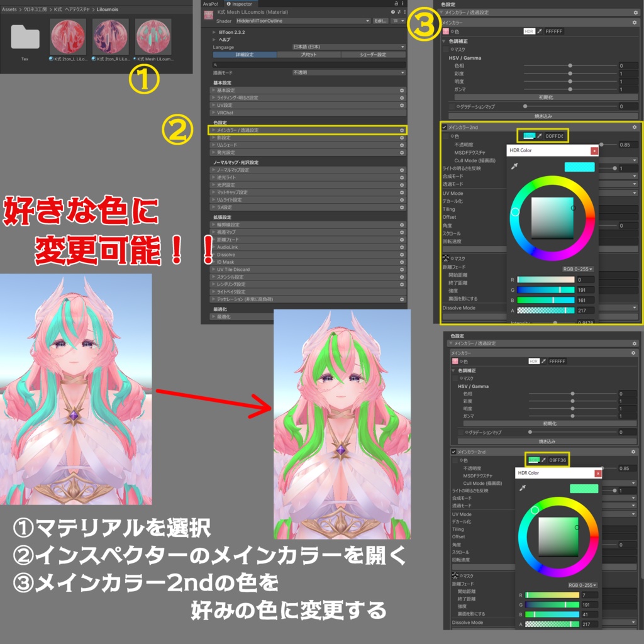The image size is (644, 644).
Task: Click the eyedropper icon next to hex 09FF36
Action: point(544,460)
